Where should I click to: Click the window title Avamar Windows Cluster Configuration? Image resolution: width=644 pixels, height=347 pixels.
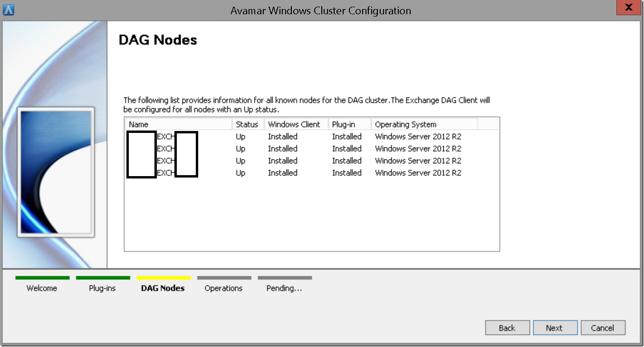tap(321, 10)
